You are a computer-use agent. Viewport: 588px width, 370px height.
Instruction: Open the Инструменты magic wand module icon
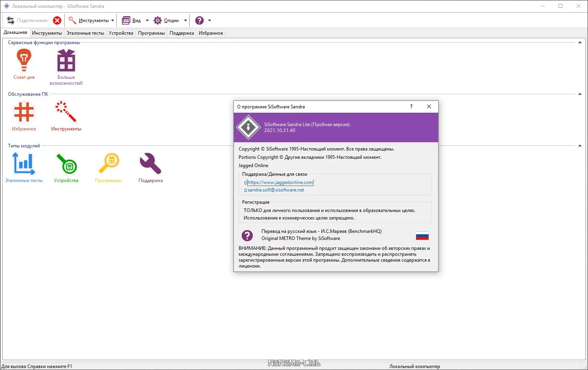point(66,112)
